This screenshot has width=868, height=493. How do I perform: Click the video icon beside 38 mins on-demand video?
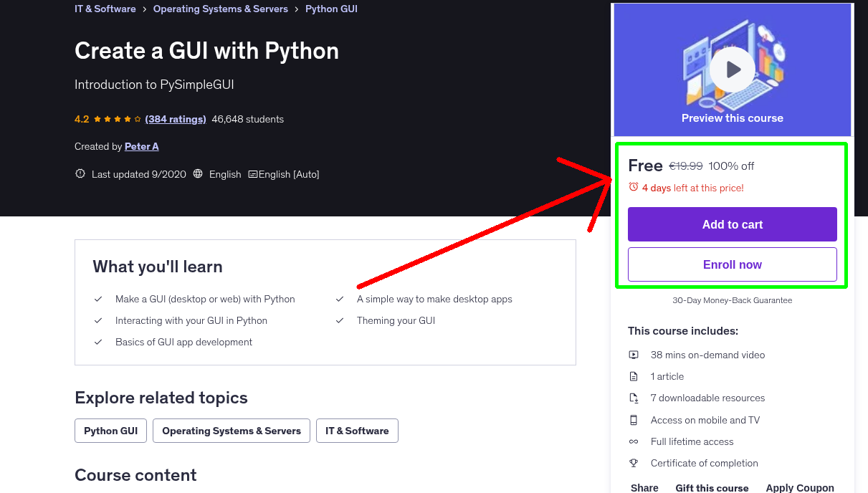634,355
